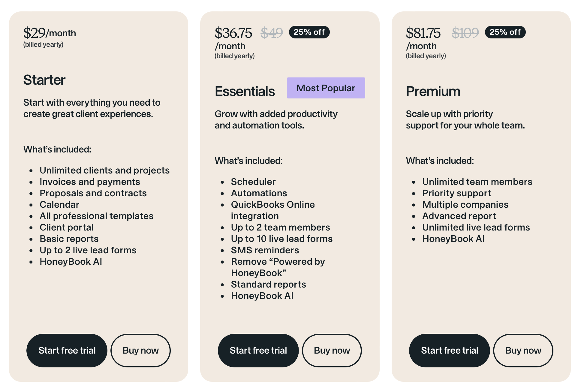Click Buy now under Starter plan
The image size is (581, 392).
coord(140,350)
